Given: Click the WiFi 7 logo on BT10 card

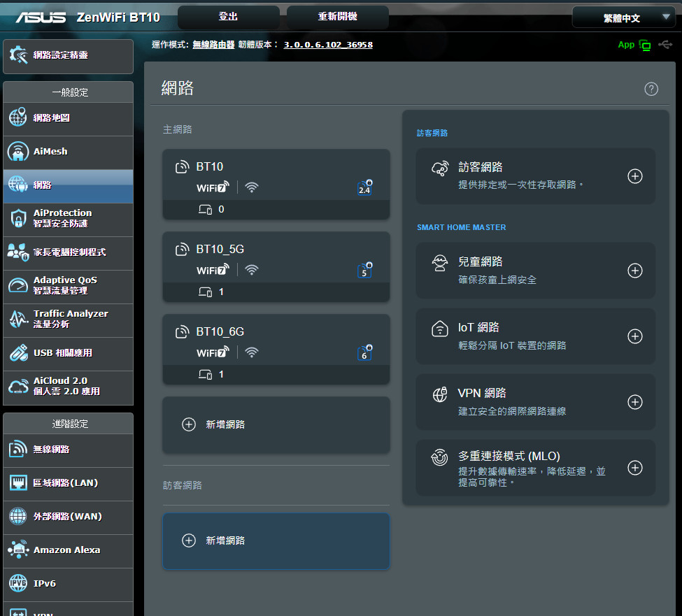Looking at the screenshot, I should tap(213, 187).
